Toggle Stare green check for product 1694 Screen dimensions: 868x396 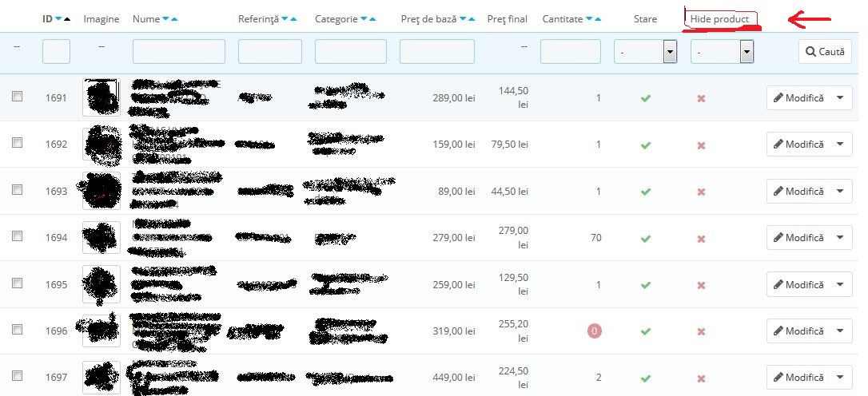[646, 239]
